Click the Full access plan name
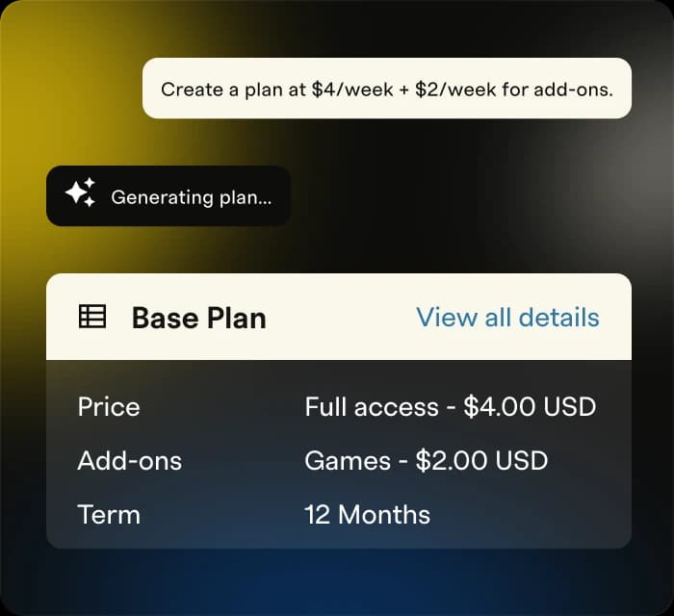Viewport: 674px width, 616px height. pos(371,407)
